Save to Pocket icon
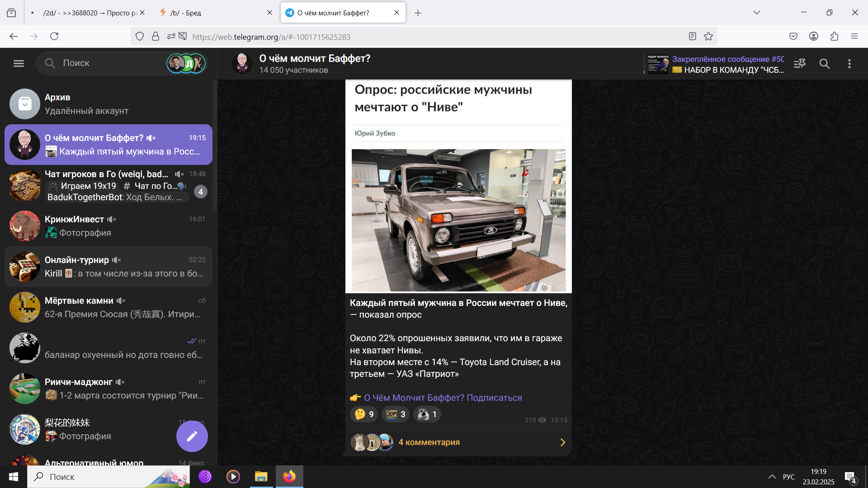The height and width of the screenshot is (488, 868). tap(793, 36)
